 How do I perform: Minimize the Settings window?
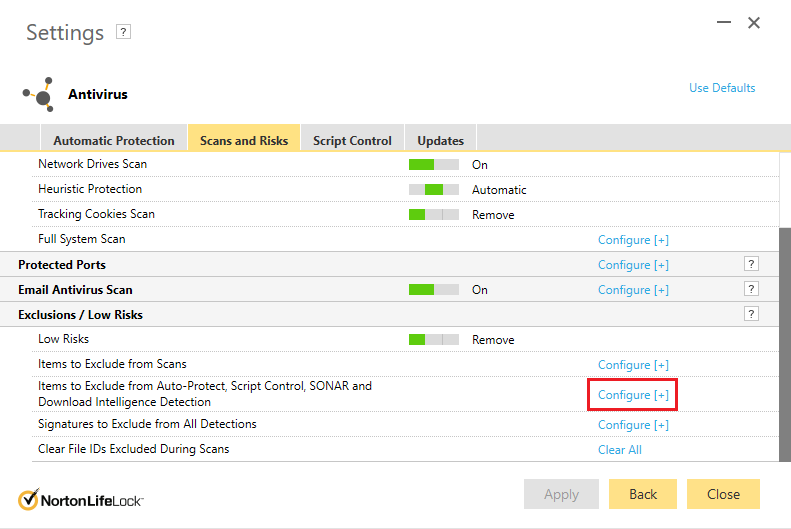tap(724, 22)
